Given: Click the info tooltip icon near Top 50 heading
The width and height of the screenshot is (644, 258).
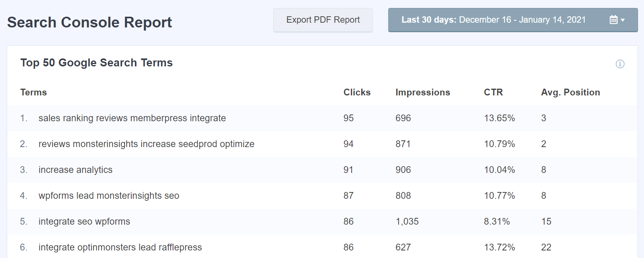Looking at the screenshot, I should click(619, 64).
